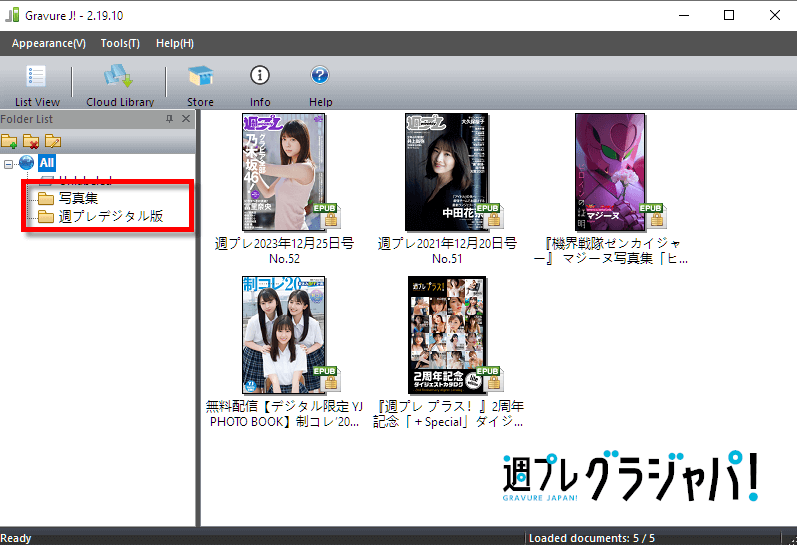Screen dimensions: 797x545
Task: Open the 週プレ2023年12月25日号 No.52 cover
Action: pyautogui.click(x=284, y=172)
